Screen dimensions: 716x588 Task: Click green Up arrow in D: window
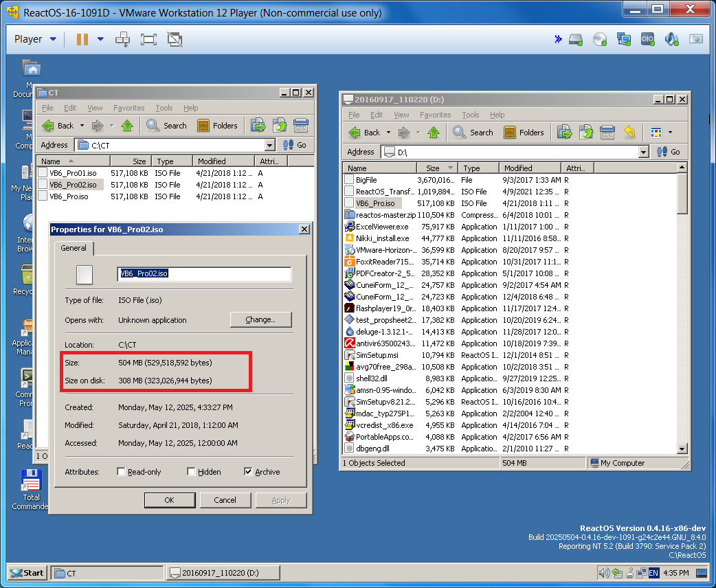(x=434, y=133)
